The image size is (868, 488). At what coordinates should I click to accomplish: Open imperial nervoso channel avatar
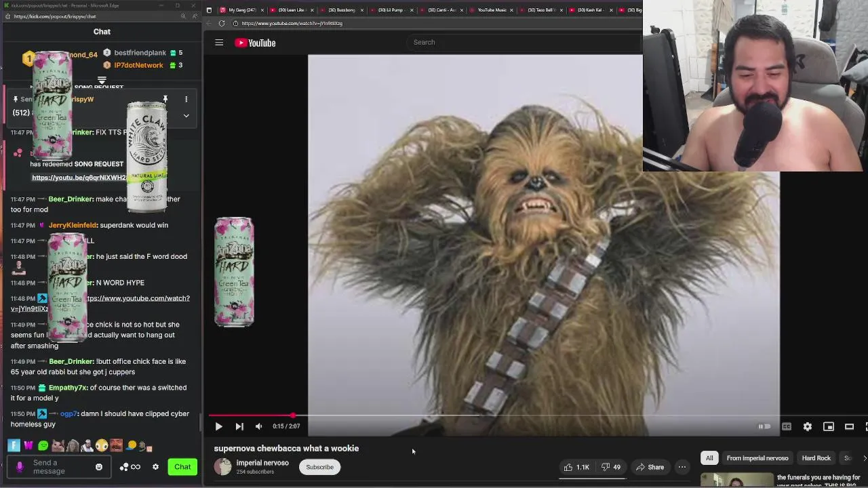tap(222, 466)
